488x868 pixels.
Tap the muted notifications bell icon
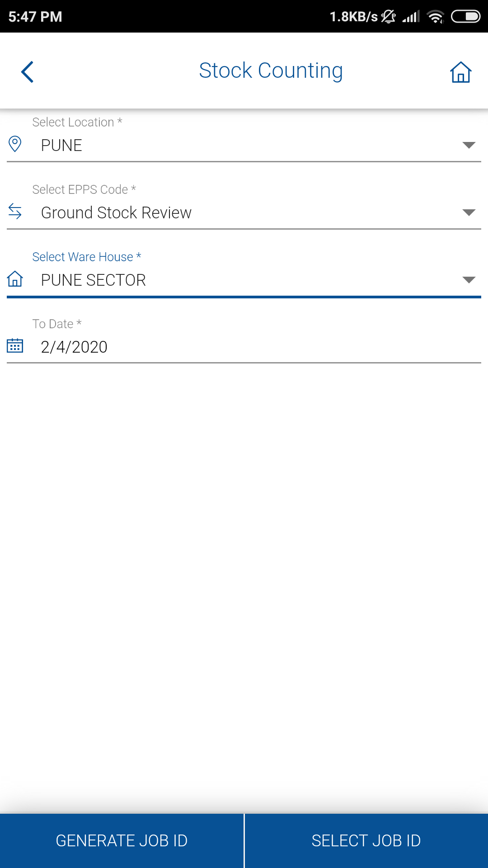click(388, 17)
